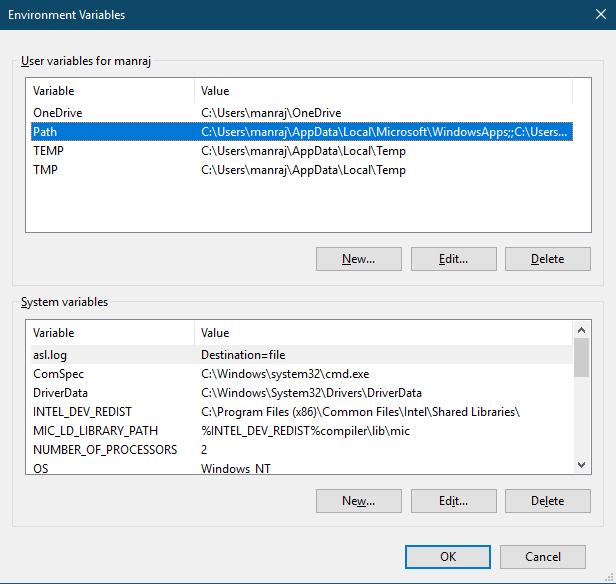Click New under user variables
616x584 pixels.
point(359,259)
